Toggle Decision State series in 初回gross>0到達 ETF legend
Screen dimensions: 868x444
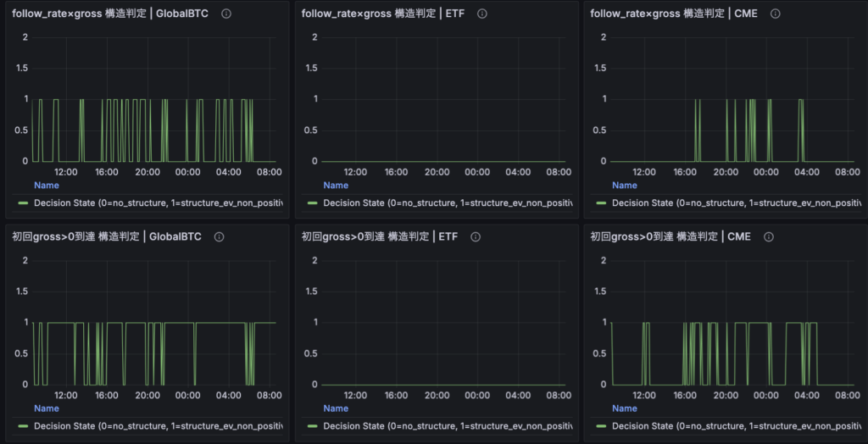447,426
